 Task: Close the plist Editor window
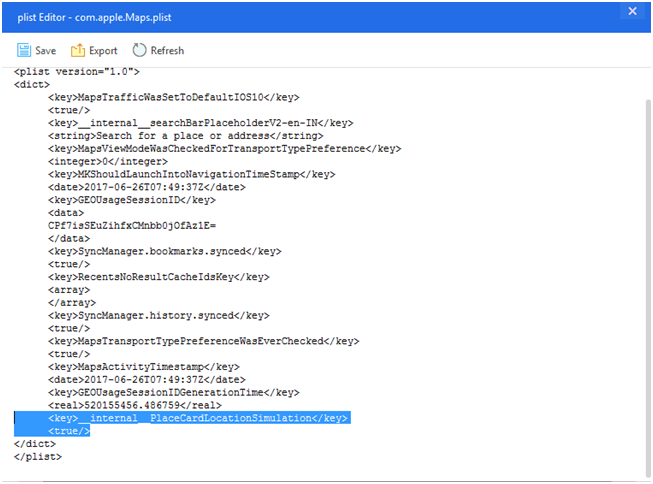632,11
